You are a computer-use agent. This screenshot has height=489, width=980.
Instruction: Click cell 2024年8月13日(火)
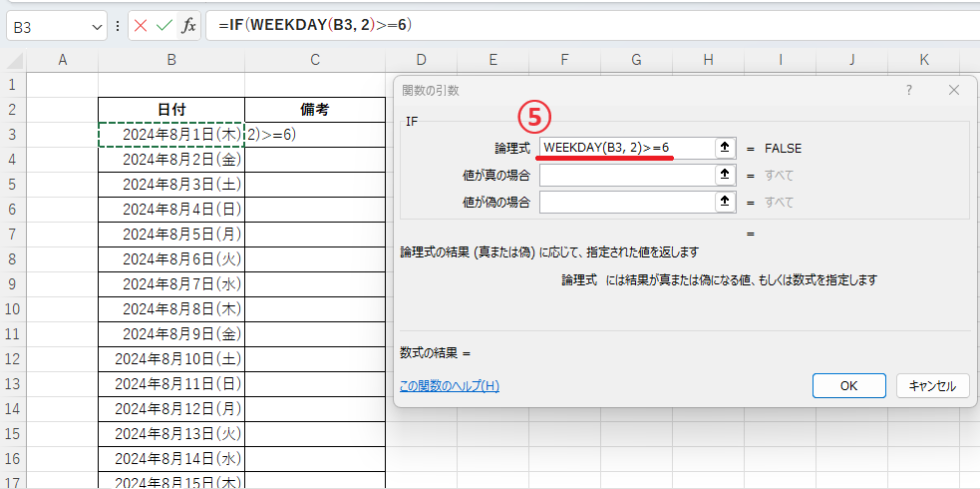click(171, 434)
